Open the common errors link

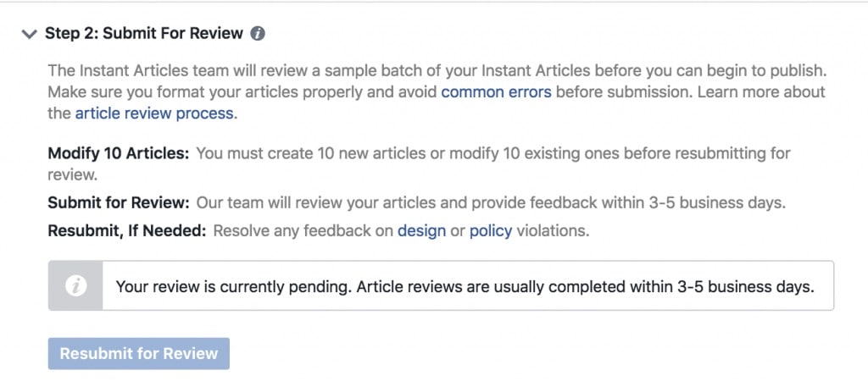pyautogui.click(x=496, y=91)
